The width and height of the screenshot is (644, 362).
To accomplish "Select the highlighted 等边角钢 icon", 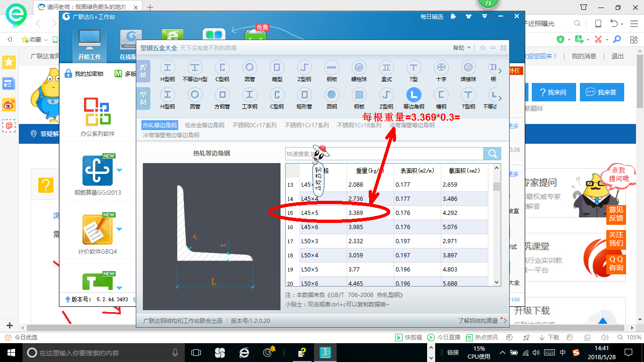I will pos(414,94).
